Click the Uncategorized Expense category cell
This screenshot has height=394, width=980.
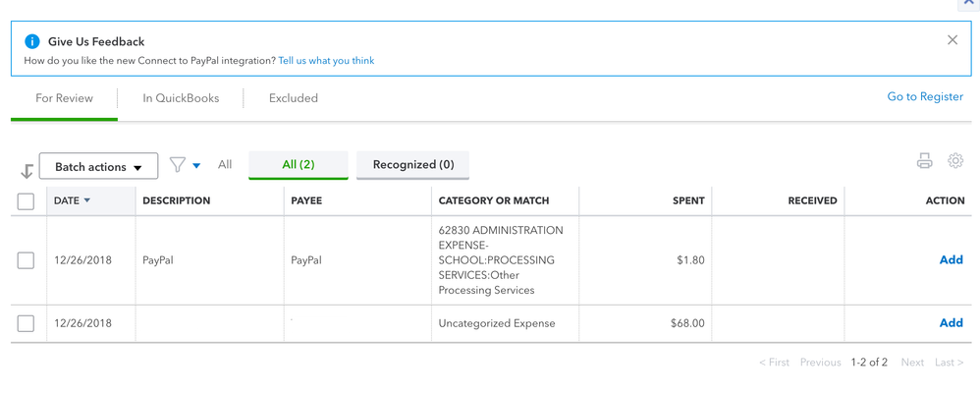pos(497,323)
